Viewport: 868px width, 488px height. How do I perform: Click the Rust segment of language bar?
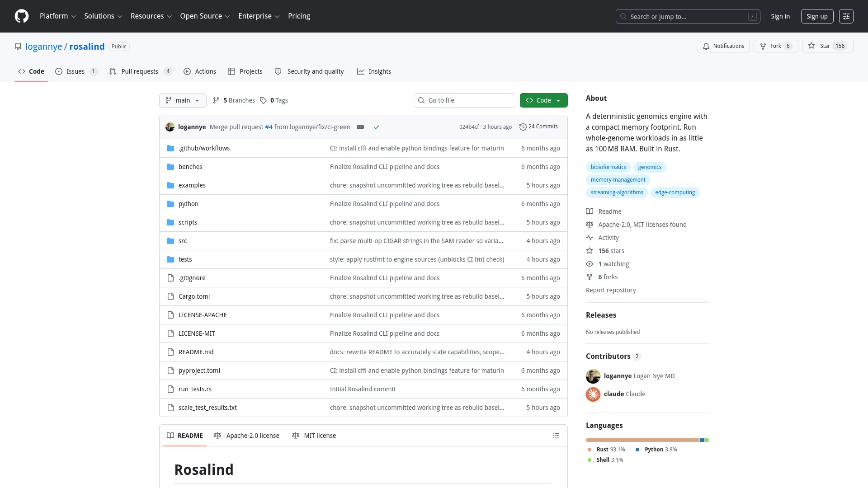pos(643,440)
